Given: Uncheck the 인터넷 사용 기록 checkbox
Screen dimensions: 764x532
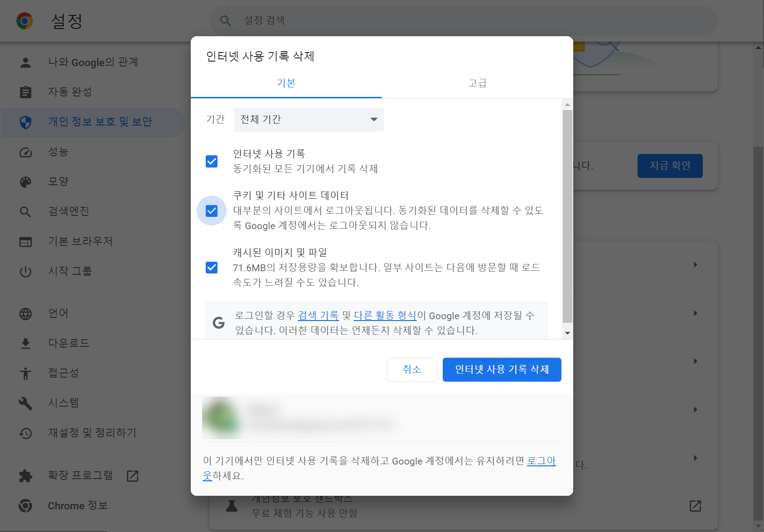Looking at the screenshot, I should click(x=212, y=161).
